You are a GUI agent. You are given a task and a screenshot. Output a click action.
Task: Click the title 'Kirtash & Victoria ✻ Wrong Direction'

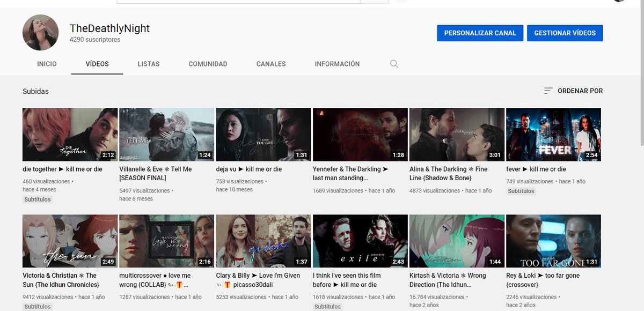(x=448, y=280)
